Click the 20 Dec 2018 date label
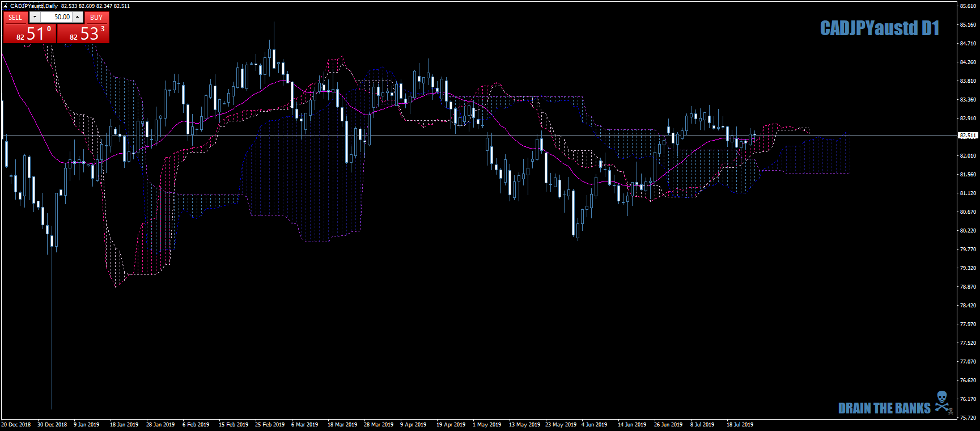980x431 pixels. point(16,424)
